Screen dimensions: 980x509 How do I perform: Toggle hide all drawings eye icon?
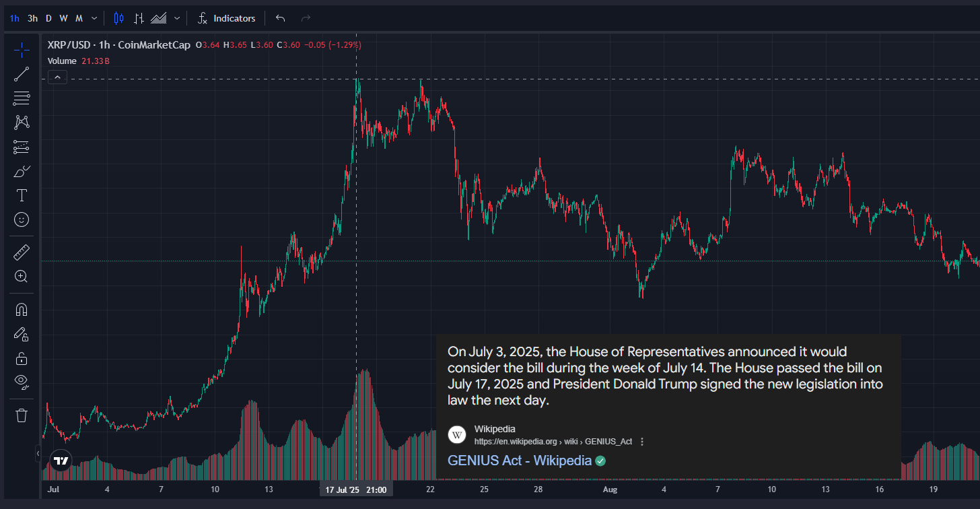click(x=22, y=382)
